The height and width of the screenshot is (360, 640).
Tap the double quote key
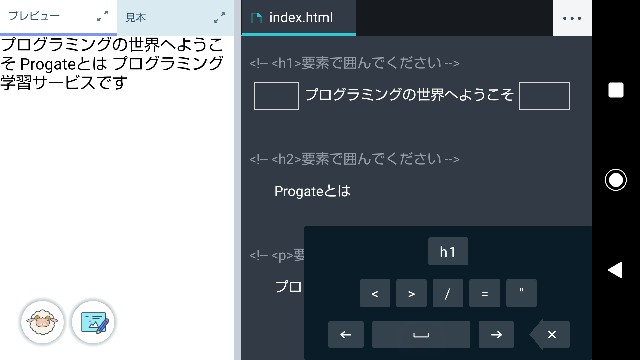(x=521, y=293)
